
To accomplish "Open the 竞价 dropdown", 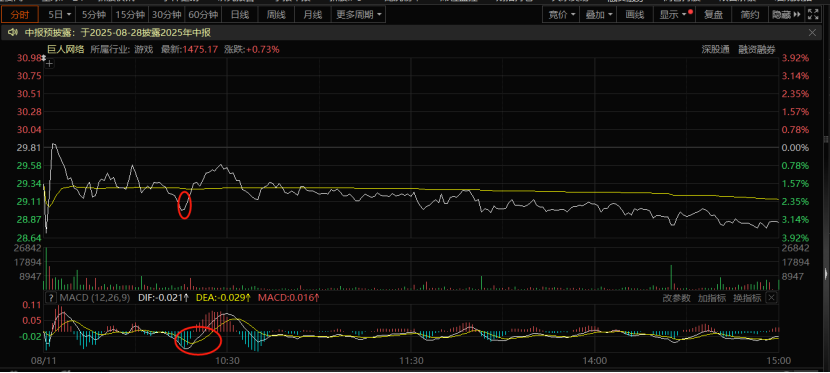I will (561, 15).
